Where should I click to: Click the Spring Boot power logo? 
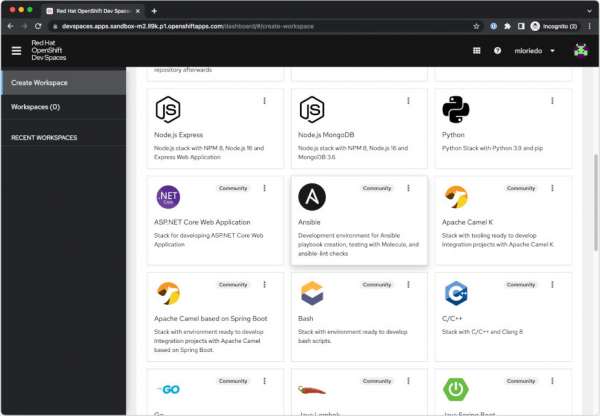coord(456,389)
